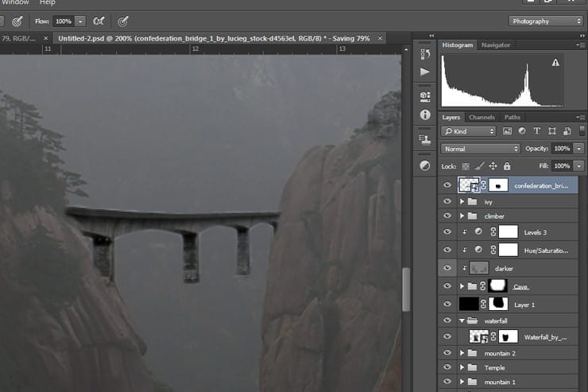
Task: Open the Normal blend mode dropdown
Action: tap(481, 149)
